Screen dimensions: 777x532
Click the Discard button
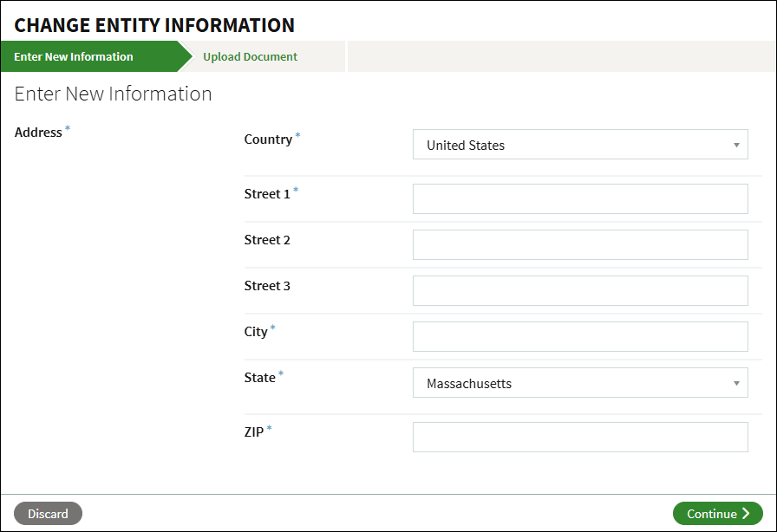click(x=48, y=514)
